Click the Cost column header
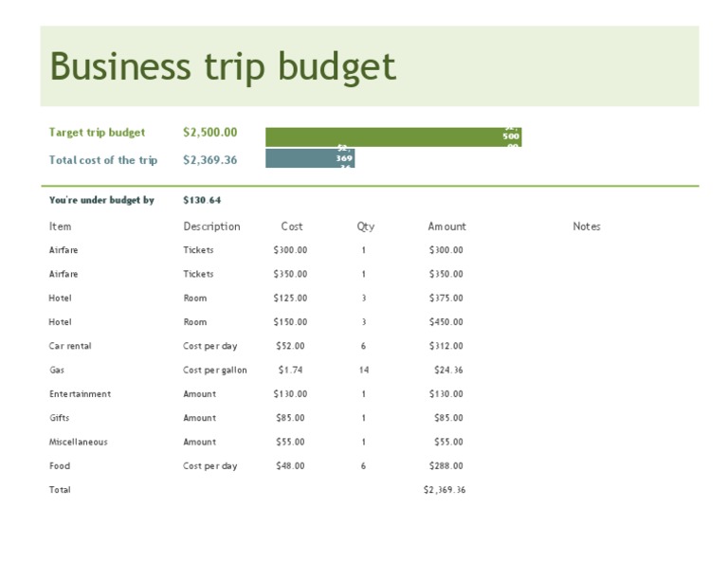Viewport: 728px width, 563px height. point(292,227)
